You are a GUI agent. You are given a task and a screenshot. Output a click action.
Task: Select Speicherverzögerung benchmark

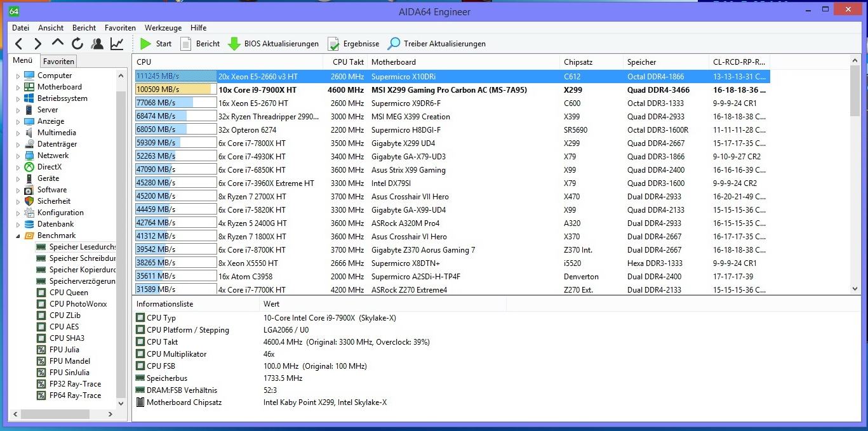pos(76,281)
